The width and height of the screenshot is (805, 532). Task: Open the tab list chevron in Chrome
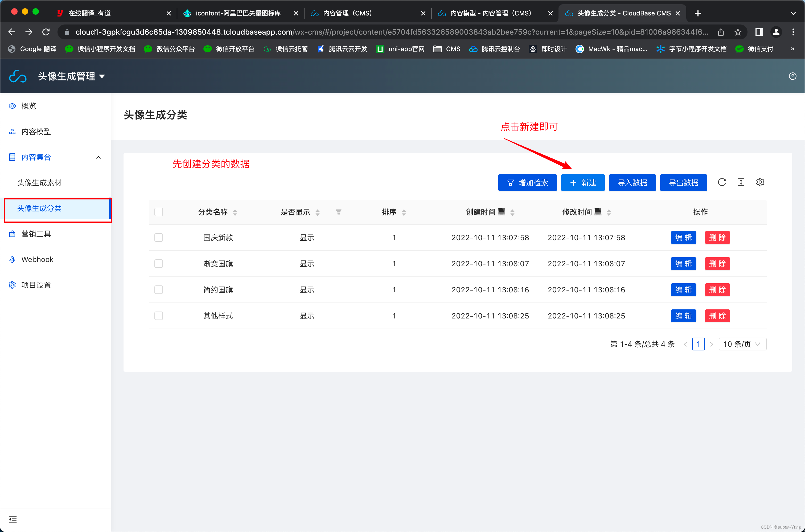[x=793, y=13]
